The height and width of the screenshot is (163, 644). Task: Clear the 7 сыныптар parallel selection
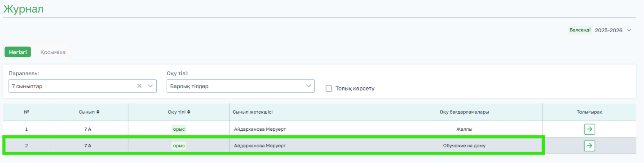tap(139, 86)
